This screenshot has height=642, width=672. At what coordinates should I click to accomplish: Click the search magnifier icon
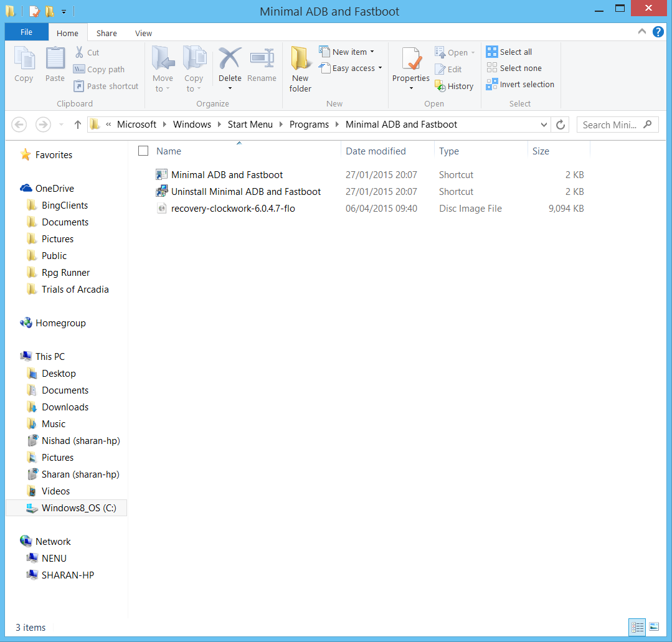pyautogui.click(x=648, y=125)
